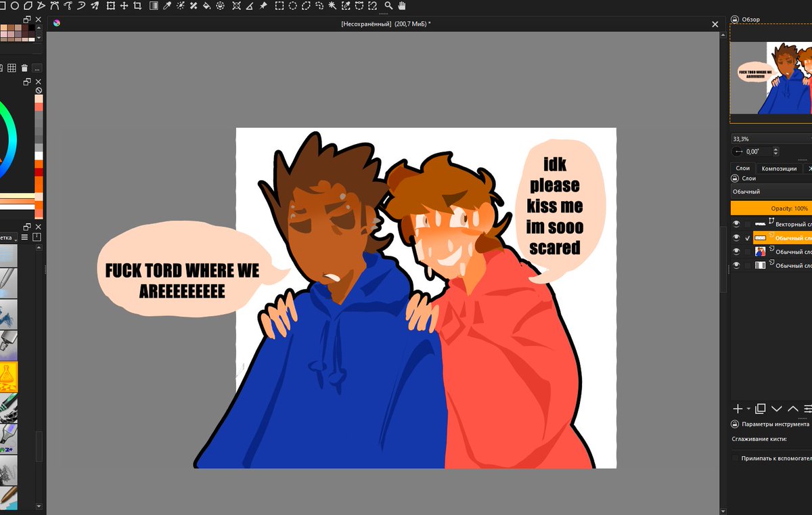Increase the canvas rotation 0,00° stepper
Image resolution: width=812 pixels, height=515 pixels.
[776, 149]
